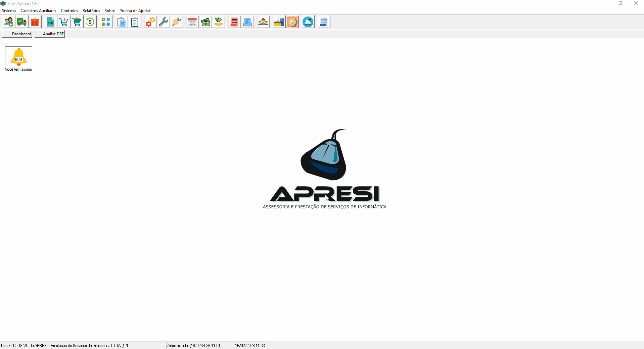Open the green cash money icon
Screen dimensions: 644x349
[x=205, y=22]
